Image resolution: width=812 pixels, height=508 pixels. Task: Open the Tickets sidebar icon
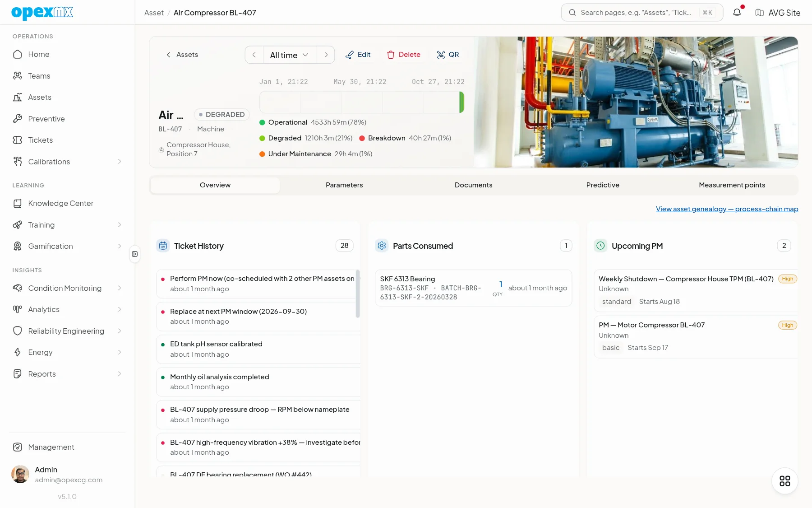coord(18,140)
